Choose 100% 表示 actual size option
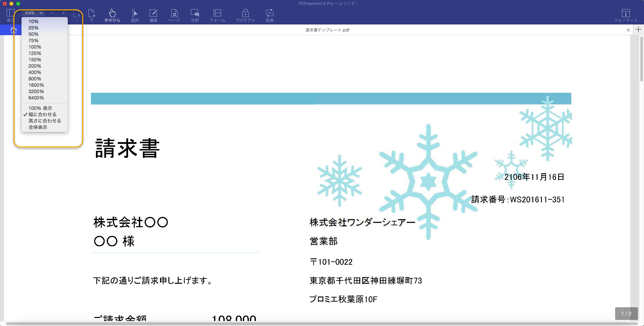Viewport: 644px width, 326px height. [x=45, y=108]
